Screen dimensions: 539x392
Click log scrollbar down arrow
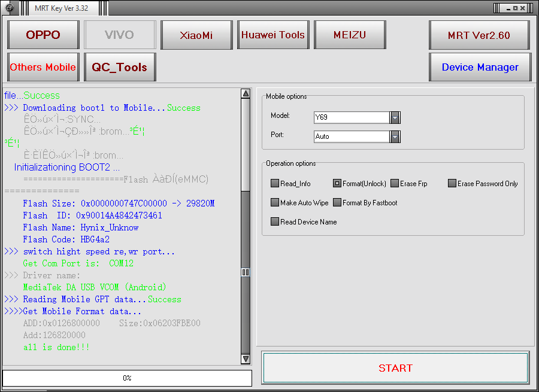pyautogui.click(x=246, y=358)
